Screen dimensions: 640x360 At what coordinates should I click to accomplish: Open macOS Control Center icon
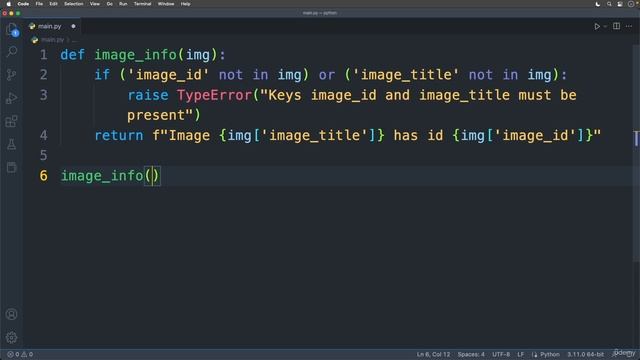point(620,4)
